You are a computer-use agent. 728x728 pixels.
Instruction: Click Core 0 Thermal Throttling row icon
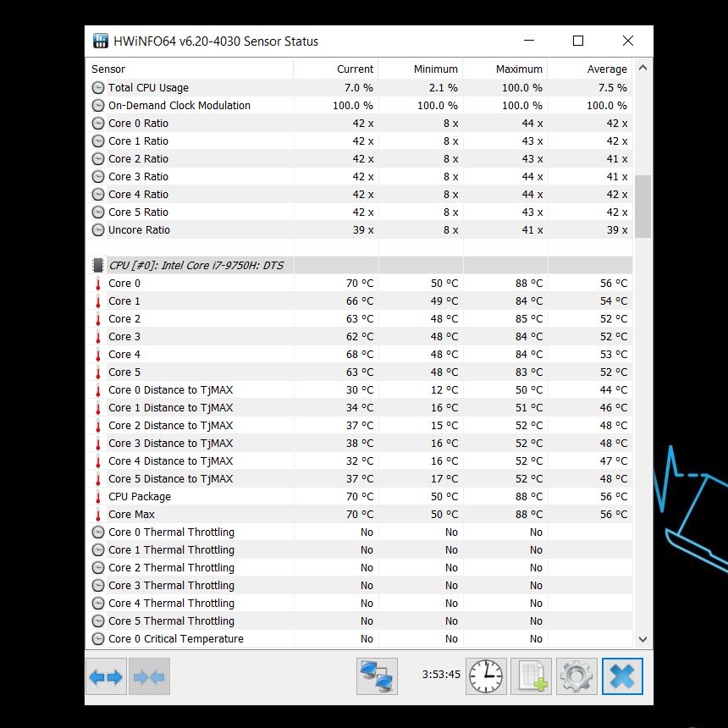coord(98,532)
